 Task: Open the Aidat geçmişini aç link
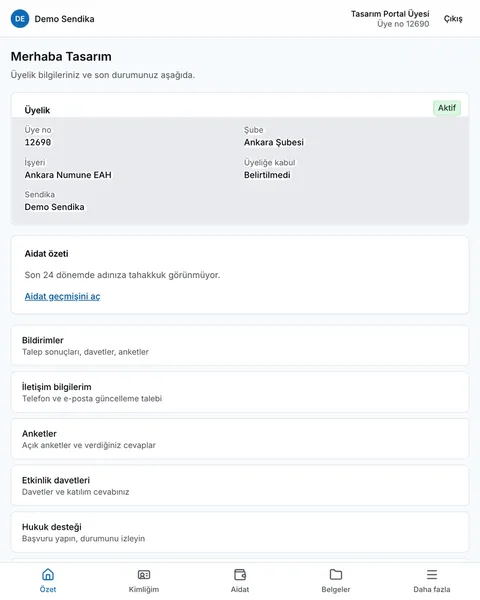(62, 296)
